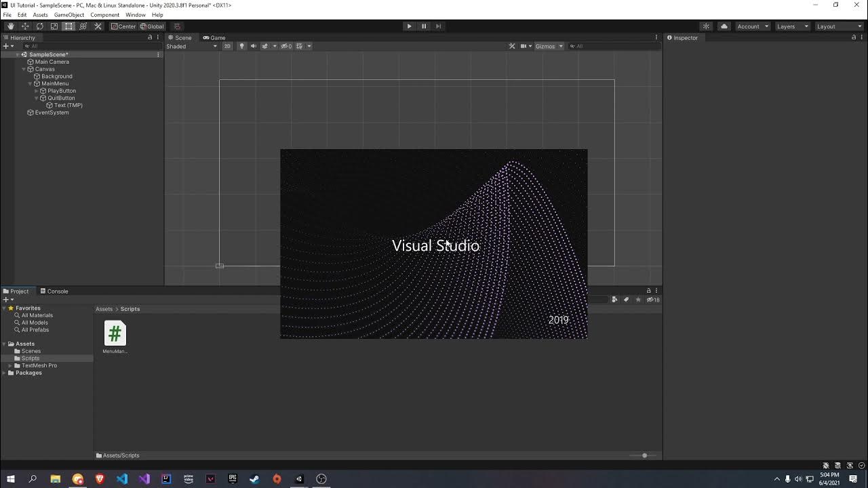
Task: Start Play mode
Action: (409, 26)
